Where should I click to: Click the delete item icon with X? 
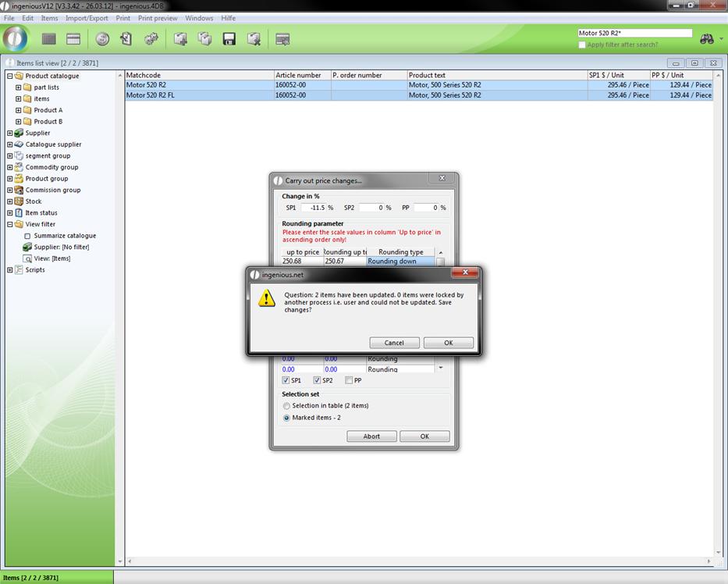(x=254, y=39)
